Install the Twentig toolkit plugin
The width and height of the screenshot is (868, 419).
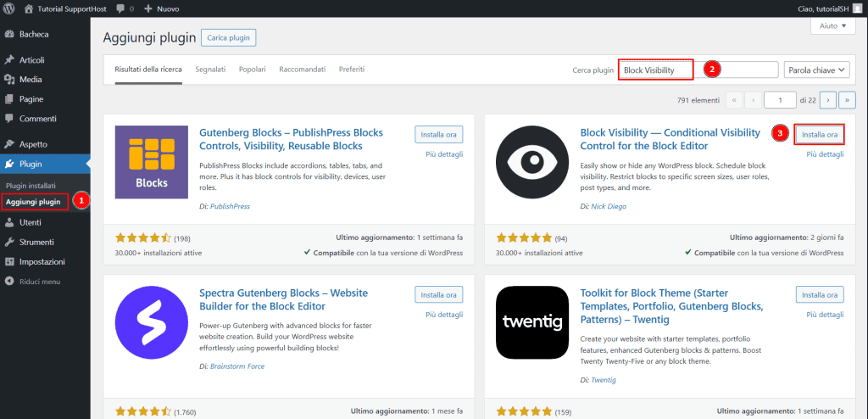(x=820, y=295)
